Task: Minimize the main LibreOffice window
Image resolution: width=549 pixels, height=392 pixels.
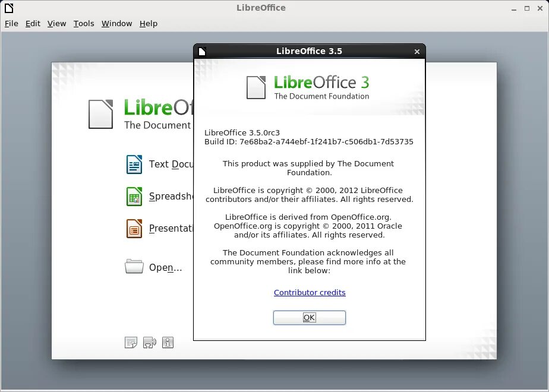Action: click(514, 8)
